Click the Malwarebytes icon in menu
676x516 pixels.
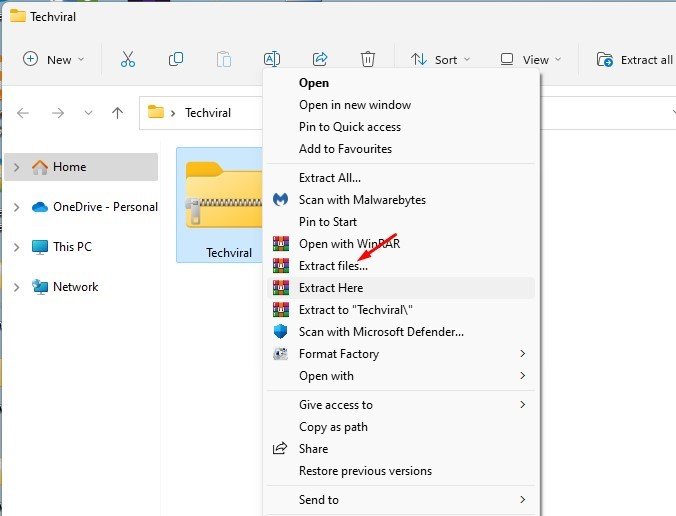pyautogui.click(x=281, y=199)
